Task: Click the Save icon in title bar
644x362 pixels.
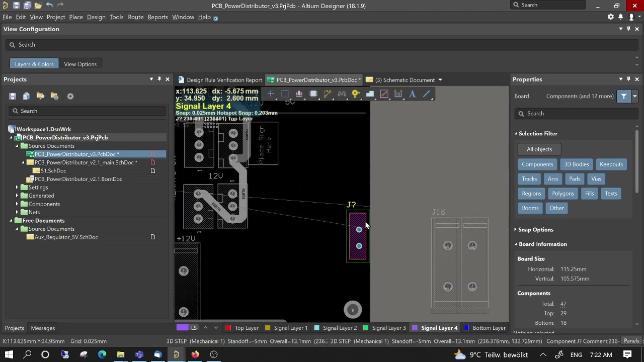Action: click(16, 6)
